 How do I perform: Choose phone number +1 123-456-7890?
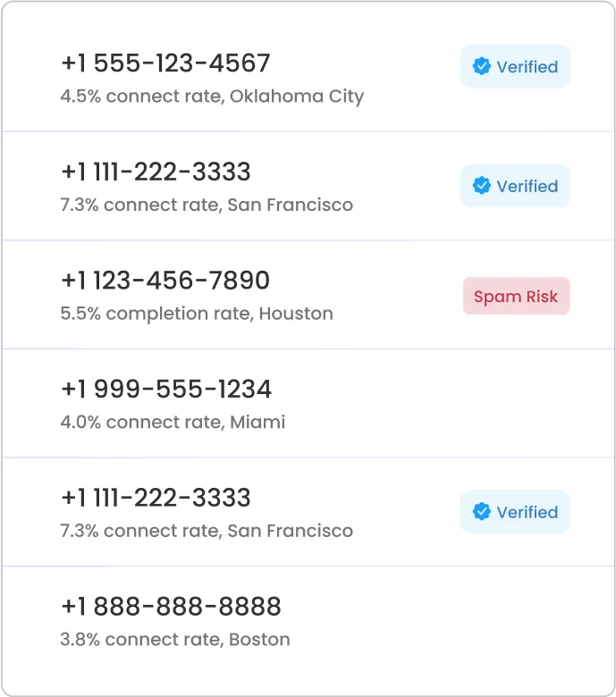(165, 280)
